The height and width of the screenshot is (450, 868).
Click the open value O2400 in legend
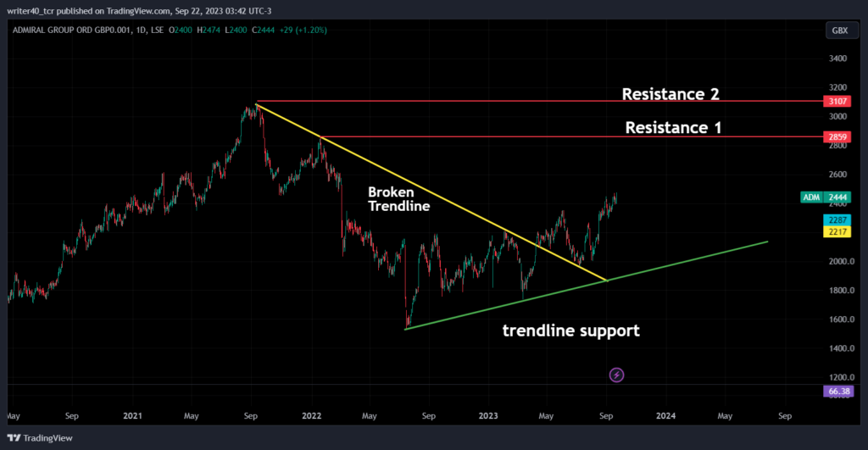(180, 30)
